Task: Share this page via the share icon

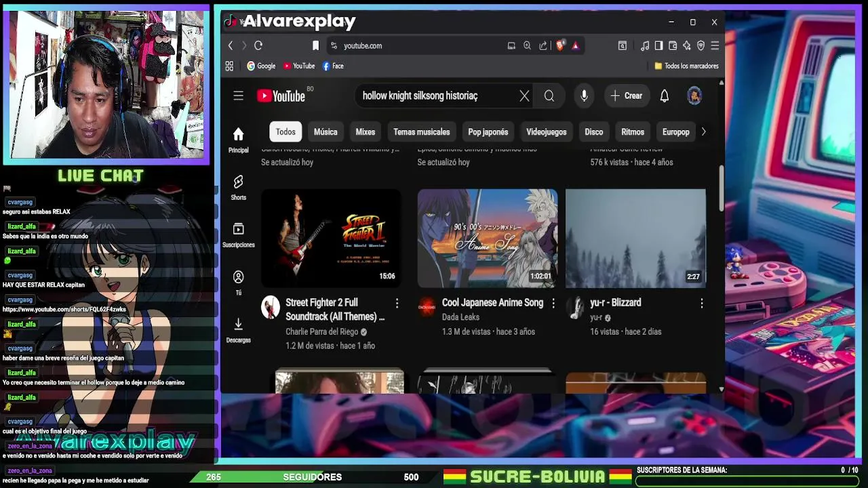Action: [543, 45]
